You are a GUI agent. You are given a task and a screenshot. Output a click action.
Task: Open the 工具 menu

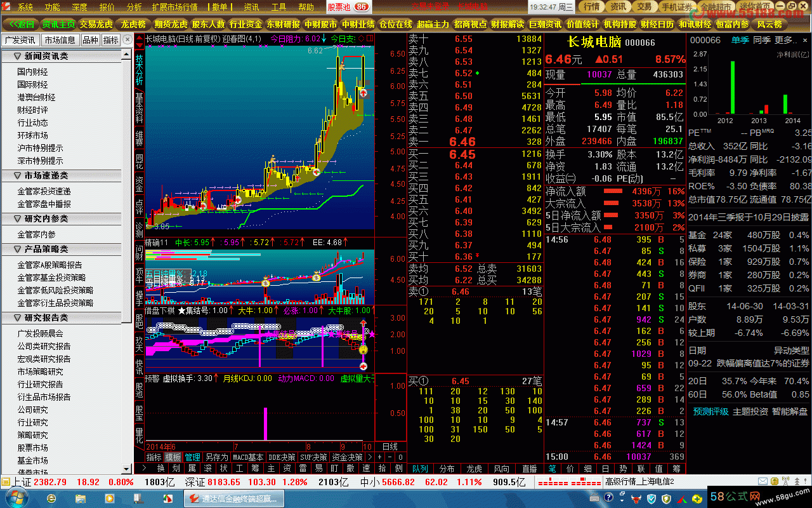[x=278, y=7]
